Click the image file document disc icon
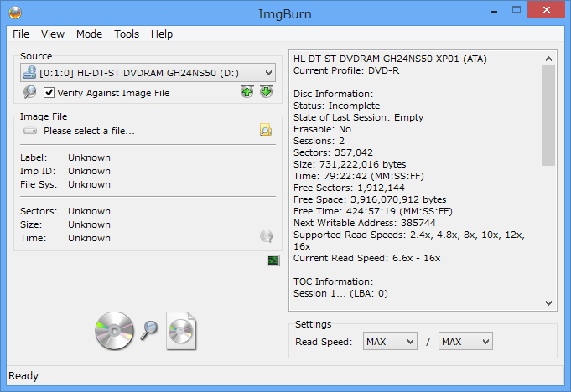This screenshot has width=571, height=392. point(181,331)
